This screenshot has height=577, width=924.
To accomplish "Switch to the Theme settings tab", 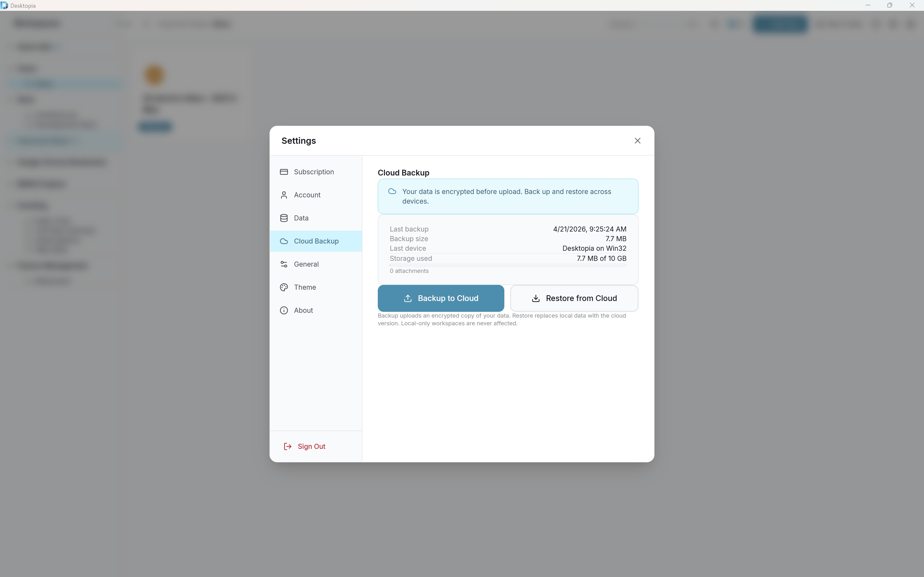I will tap(305, 287).
